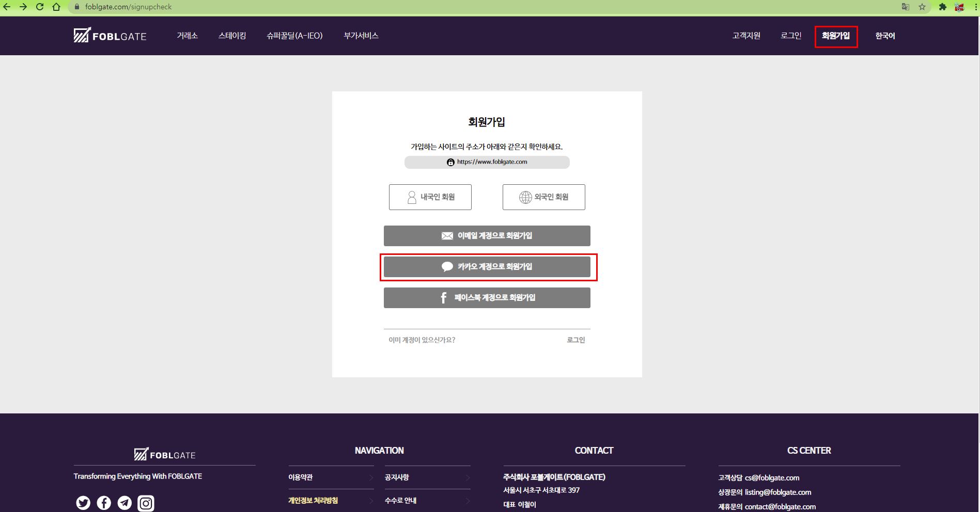Screen dimensions: 980x512
Task: Bookmark this page with the star icon
Action: [x=922, y=7]
